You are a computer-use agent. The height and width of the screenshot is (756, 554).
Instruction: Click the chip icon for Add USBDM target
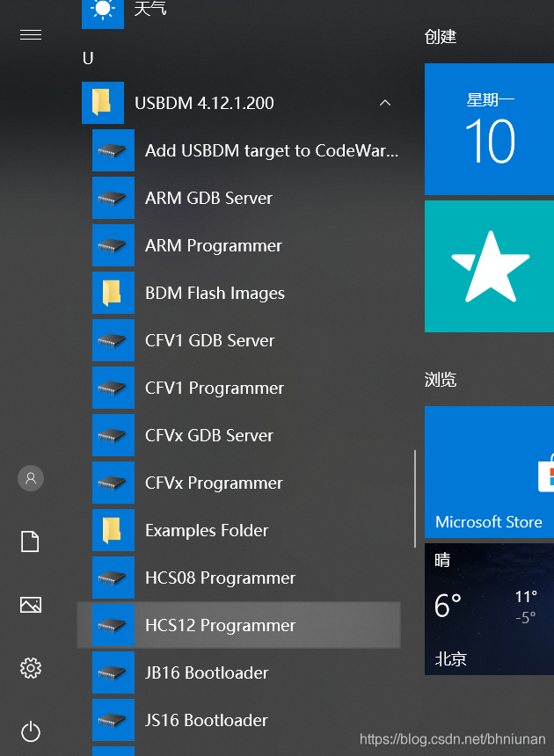[113, 150]
